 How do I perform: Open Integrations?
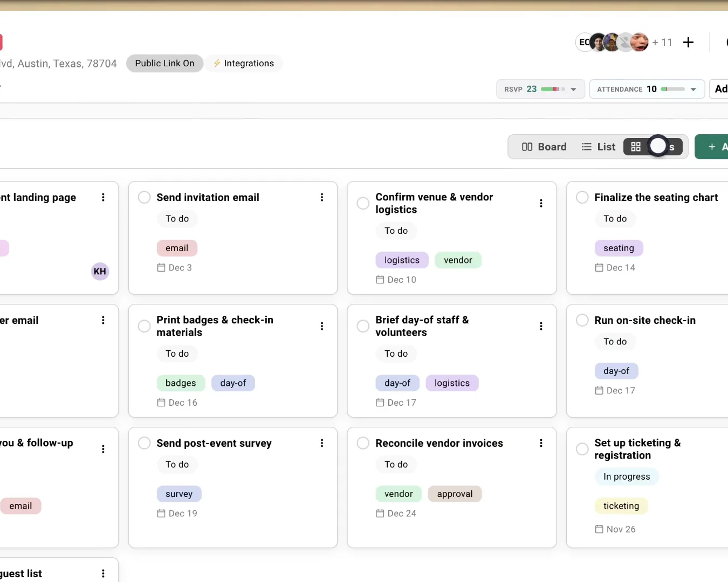click(243, 63)
